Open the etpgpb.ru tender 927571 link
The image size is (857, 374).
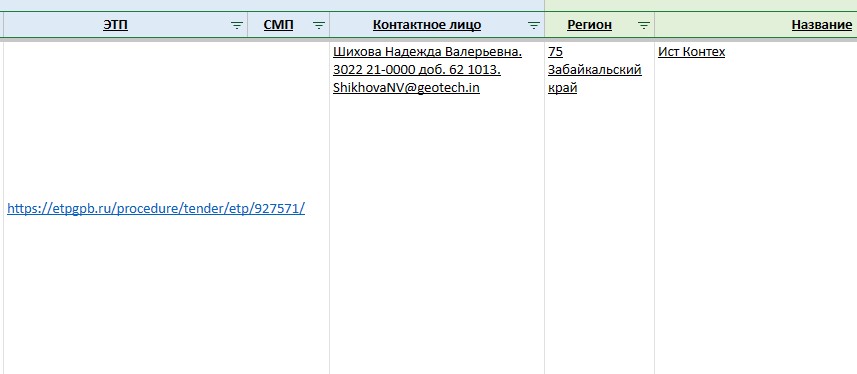point(156,209)
